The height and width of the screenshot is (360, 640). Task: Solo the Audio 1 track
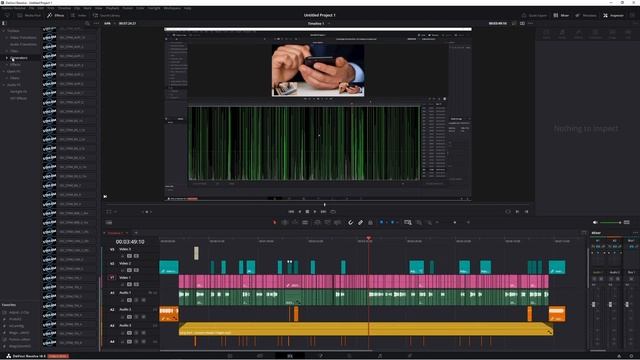point(136,300)
